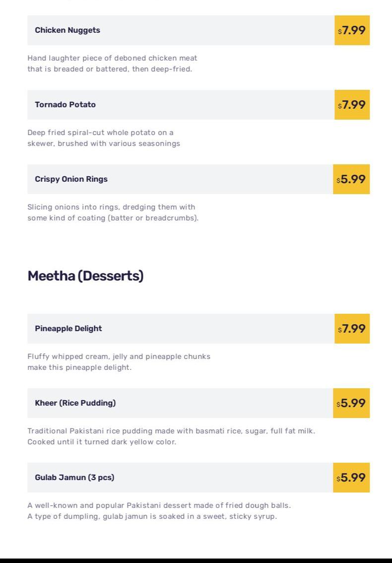Select the Kheer (Rice Pudding) title

click(x=75, y=403)
